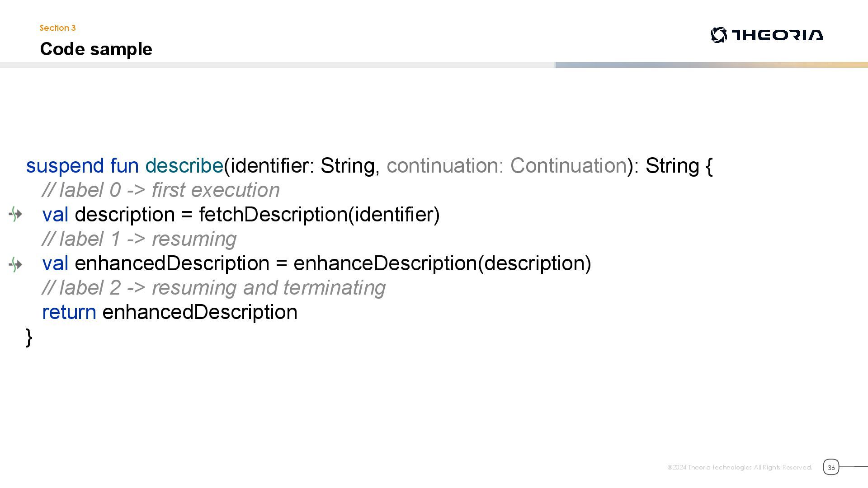This screenshot has width=868, height=488.
Task: Click the THEORIA wordmark text
Action: (777, 35)
